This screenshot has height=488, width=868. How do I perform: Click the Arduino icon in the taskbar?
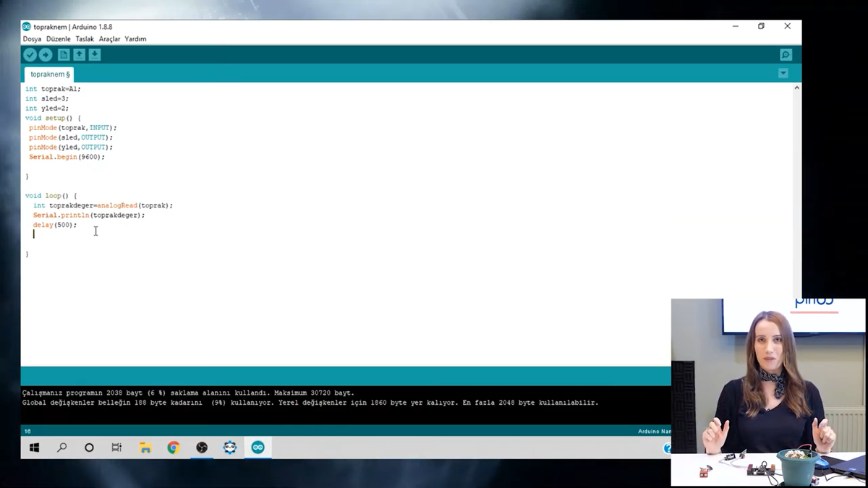coord(258,448)
